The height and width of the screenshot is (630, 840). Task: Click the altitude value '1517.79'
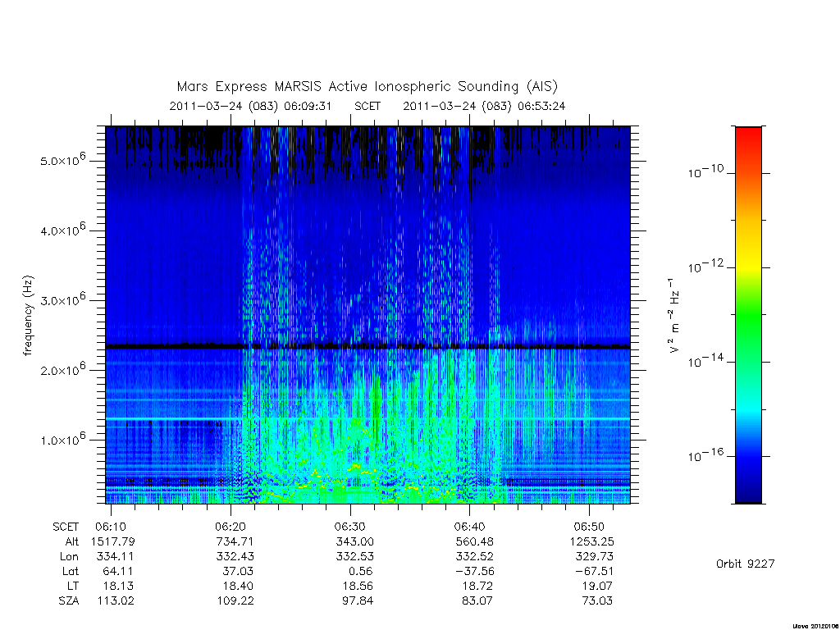tap(113, 541)
